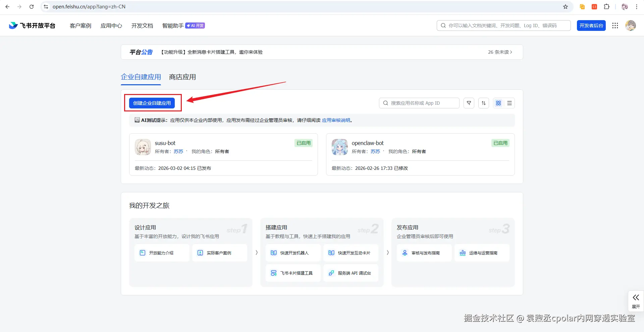
Task: Open the app grid launcher icon
Action: 615,26
